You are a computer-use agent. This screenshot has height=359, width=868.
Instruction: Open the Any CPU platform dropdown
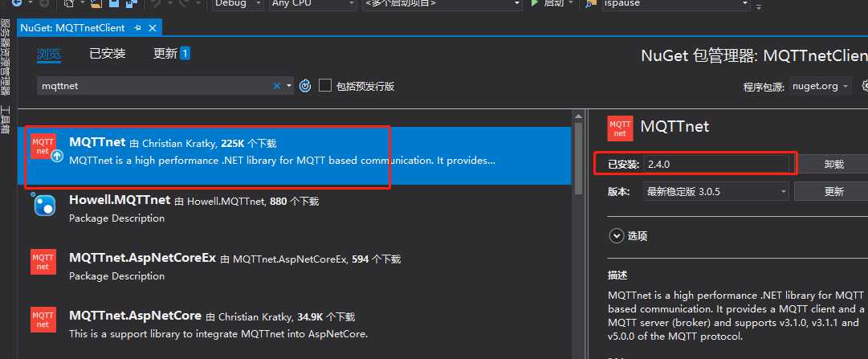(313, 3)
